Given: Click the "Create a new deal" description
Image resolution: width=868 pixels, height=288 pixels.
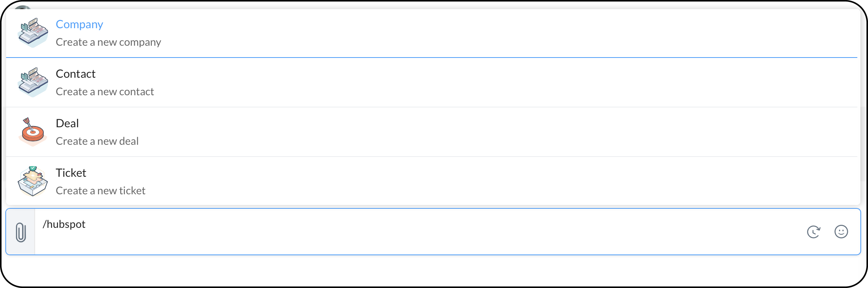Looking at the screenshot, I should coord(97,141).
